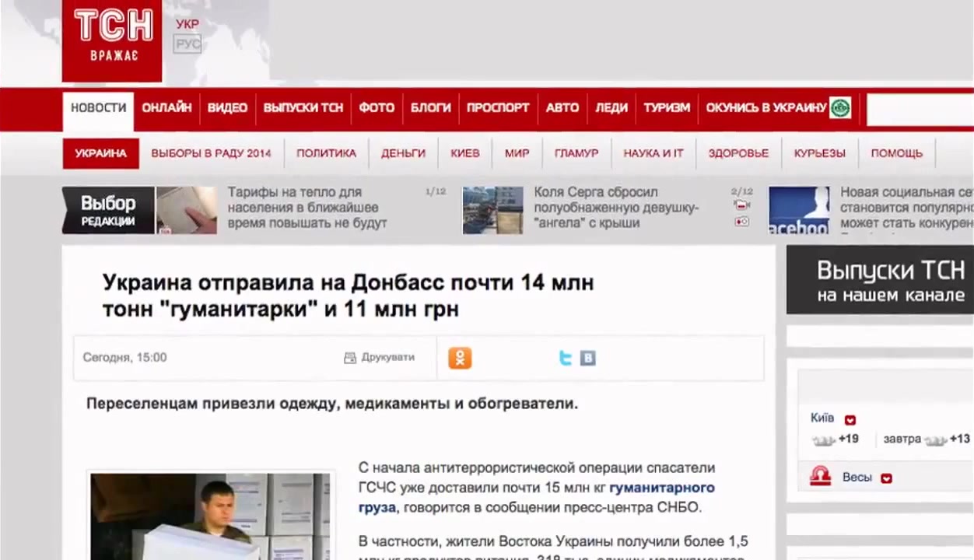Viewport: 974px width, 560px height.
Task: Share article on VKontakte
Action: coord(588,358)
